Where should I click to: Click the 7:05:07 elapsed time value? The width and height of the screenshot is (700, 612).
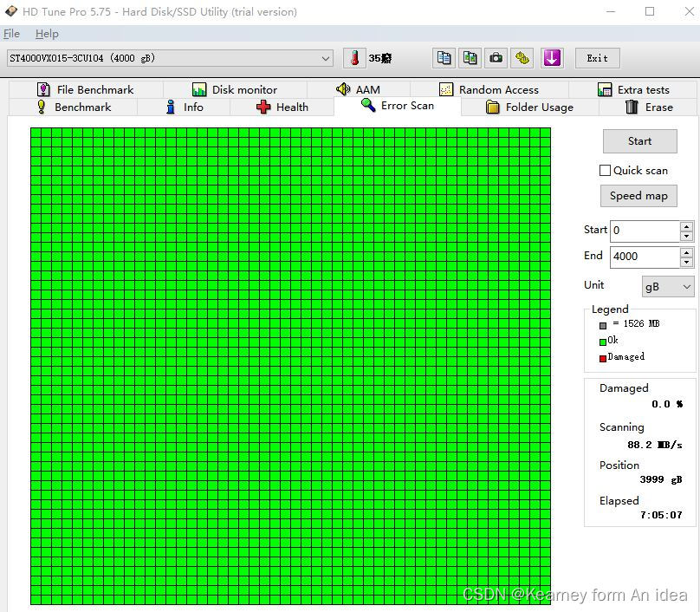[661, 515]
